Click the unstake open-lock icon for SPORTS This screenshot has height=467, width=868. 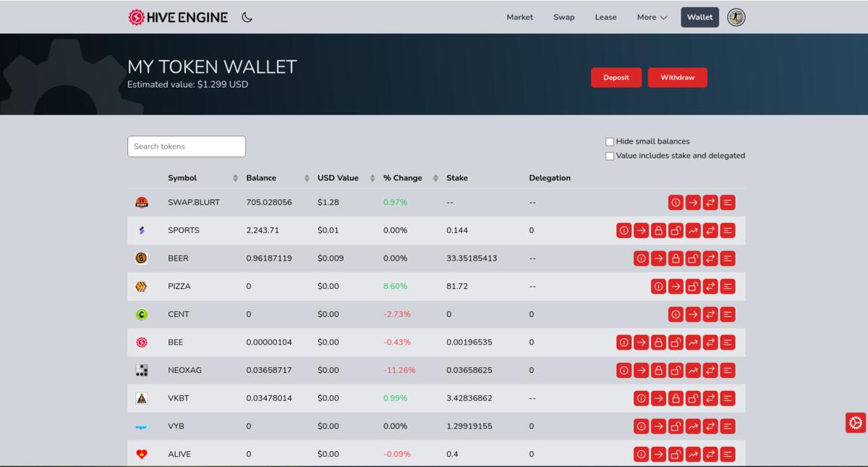pyautogui.click(x=676, y=230)
